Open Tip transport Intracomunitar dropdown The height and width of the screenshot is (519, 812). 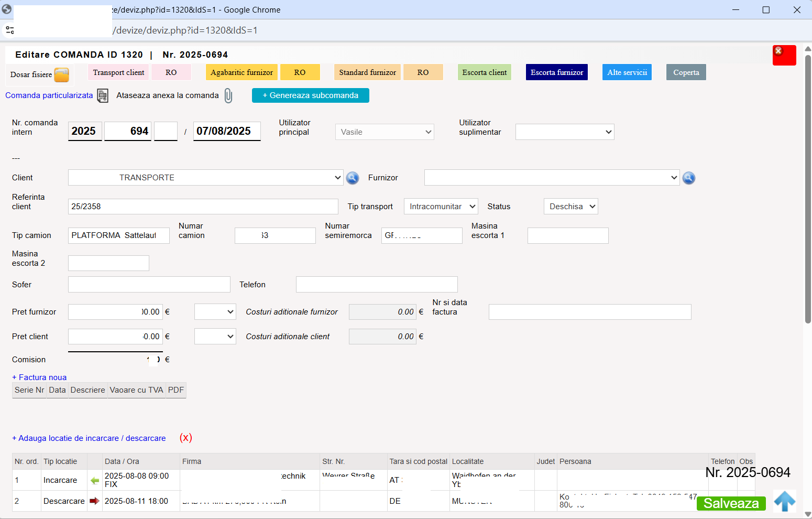pos(441,207)
